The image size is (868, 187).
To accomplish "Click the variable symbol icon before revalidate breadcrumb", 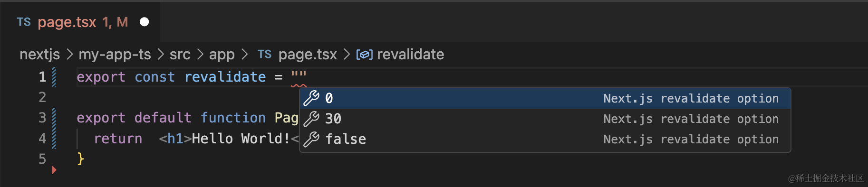I will click(x=365, y=55).
